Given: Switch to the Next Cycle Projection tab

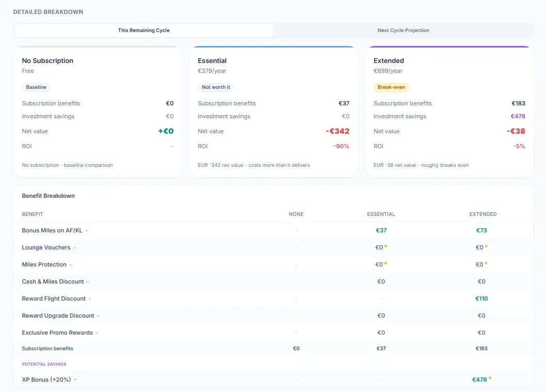Looking at the screenshot, I should [403, 30].
